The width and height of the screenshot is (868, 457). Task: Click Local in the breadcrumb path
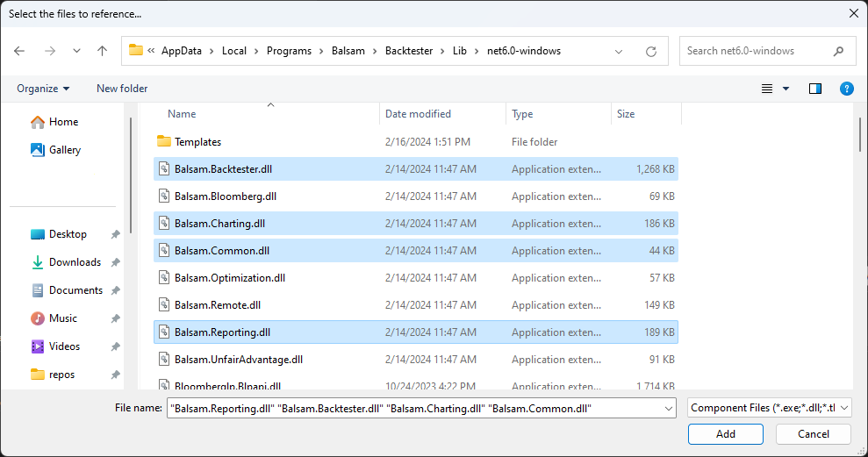point(234,51)
